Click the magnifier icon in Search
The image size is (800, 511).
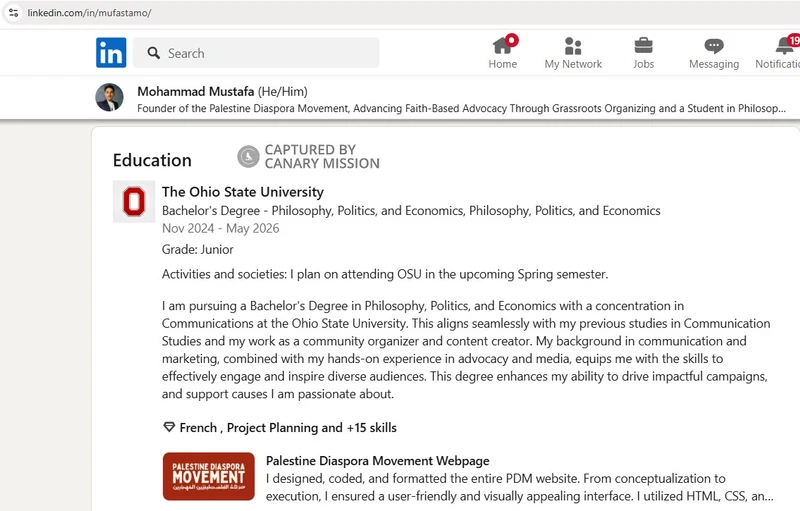154,53
